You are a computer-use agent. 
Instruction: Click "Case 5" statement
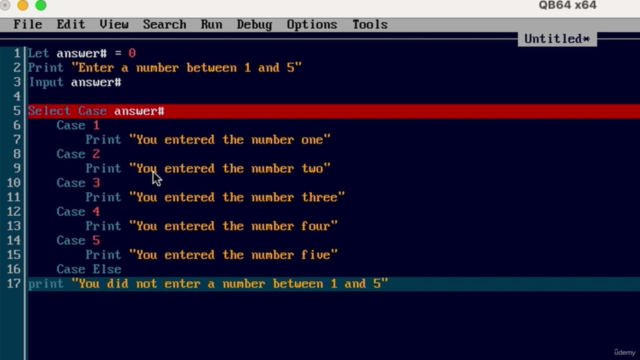click(78, 240)
